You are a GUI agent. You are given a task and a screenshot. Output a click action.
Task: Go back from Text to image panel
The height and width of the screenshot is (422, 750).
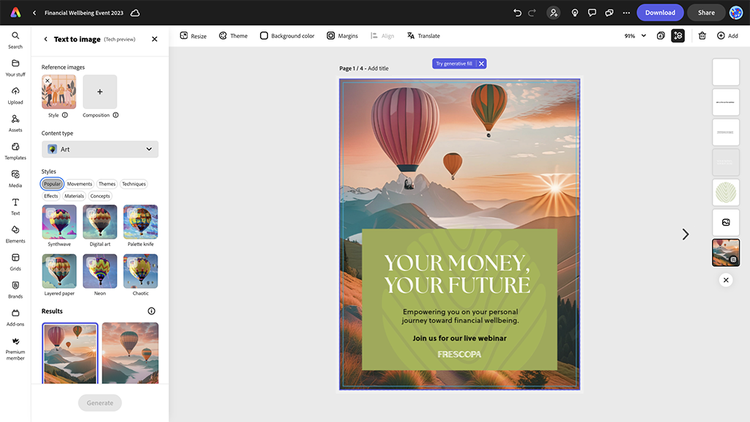pos(45,39)
